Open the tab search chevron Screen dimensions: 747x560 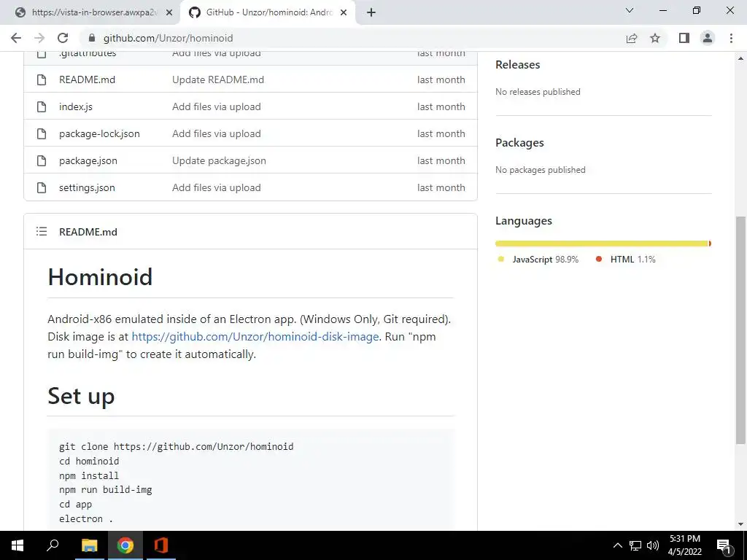[x=630, y=10]
